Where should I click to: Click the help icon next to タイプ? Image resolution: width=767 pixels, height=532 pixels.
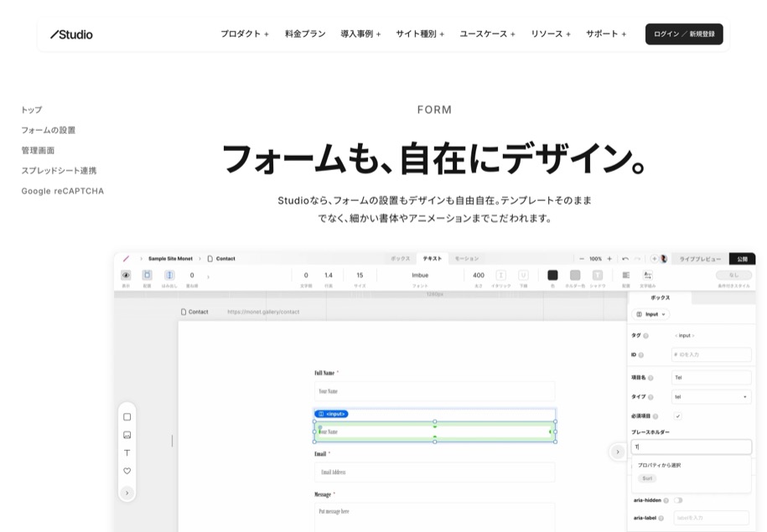[x=650, y=397]
